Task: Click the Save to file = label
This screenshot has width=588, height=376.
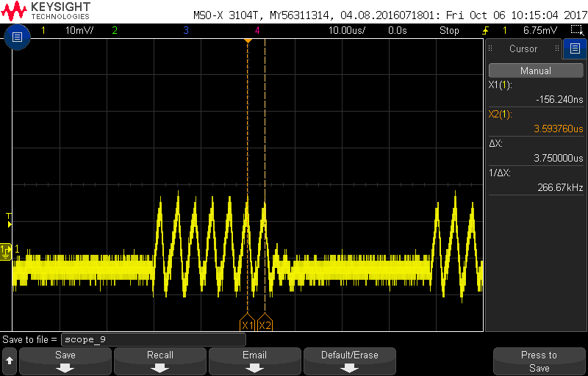Action: [x=29, y=340]
